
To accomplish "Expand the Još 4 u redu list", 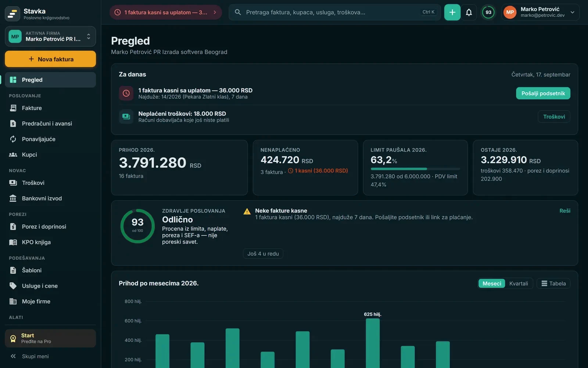I will tap(263, 254).
